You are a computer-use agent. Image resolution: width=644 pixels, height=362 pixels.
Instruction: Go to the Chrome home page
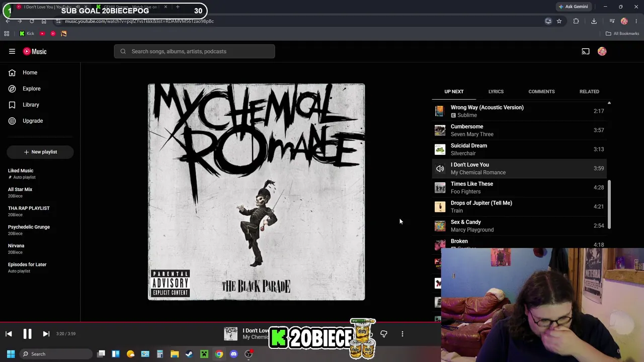click(x=44, y=21)
